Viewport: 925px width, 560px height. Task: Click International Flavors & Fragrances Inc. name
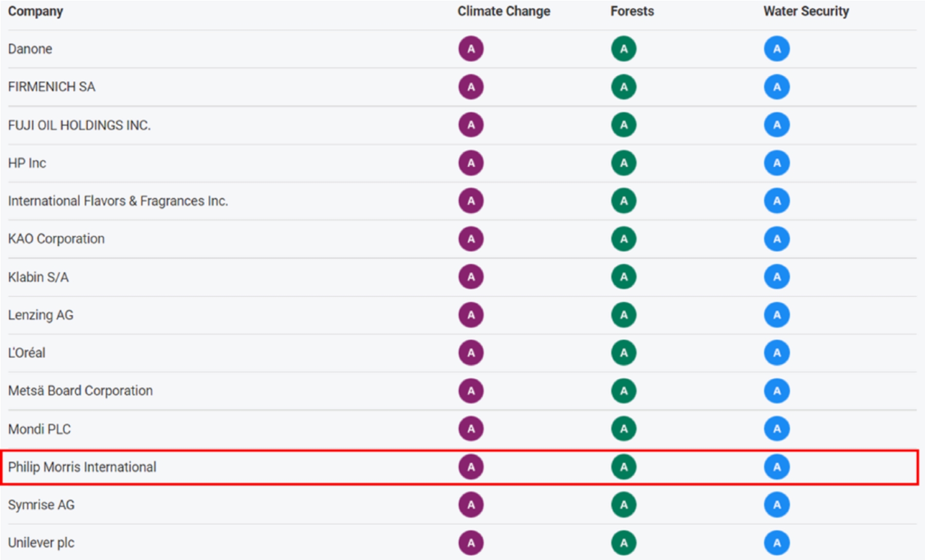[x=118, y=201]
